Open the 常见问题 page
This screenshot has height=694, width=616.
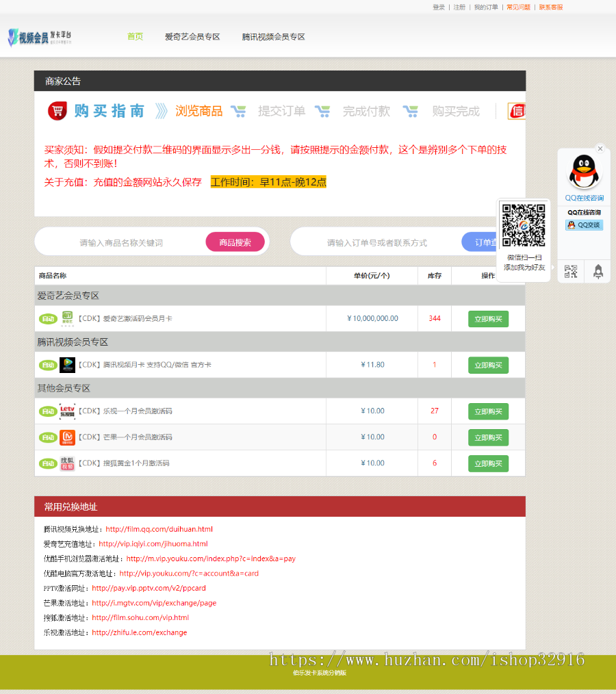517,7
